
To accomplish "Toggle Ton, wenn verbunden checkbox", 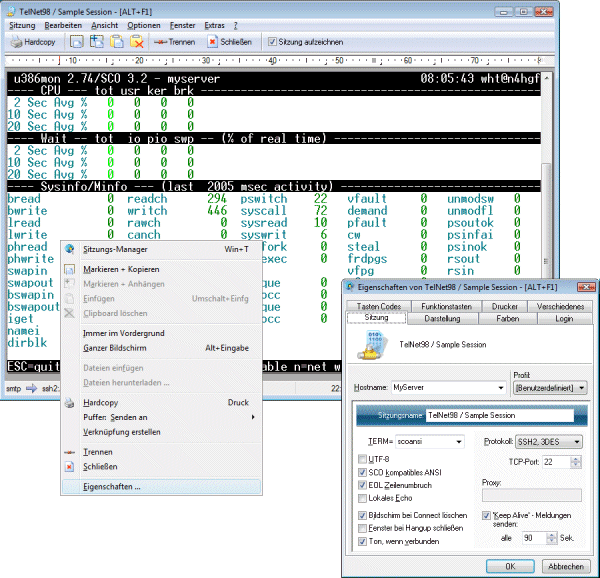I will [x=362, y=541].
